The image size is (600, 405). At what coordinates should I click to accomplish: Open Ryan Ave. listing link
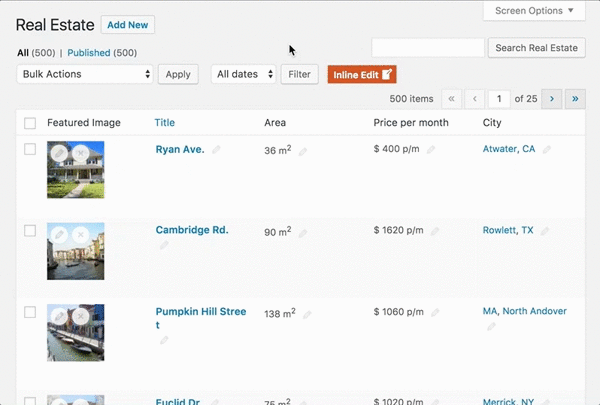point(180,149)
